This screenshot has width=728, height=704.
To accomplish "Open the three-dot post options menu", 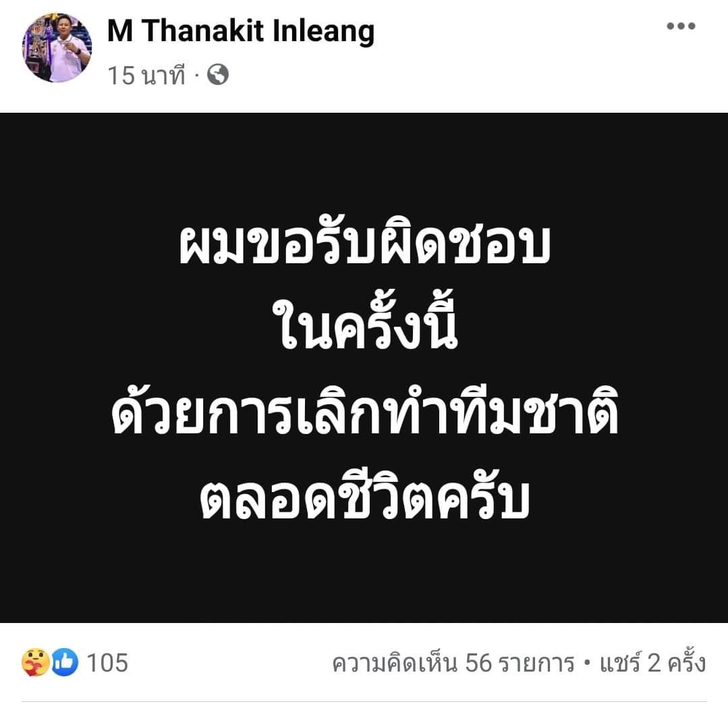I will (x=681, y=26).
